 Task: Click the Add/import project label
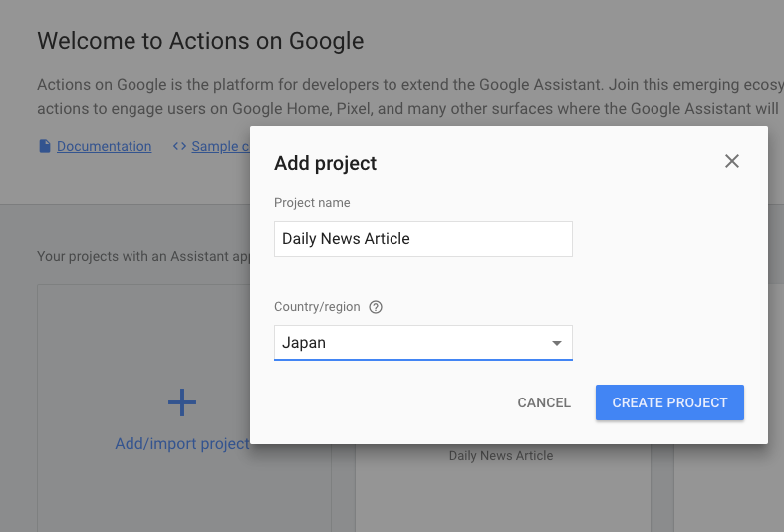point(182,444)
